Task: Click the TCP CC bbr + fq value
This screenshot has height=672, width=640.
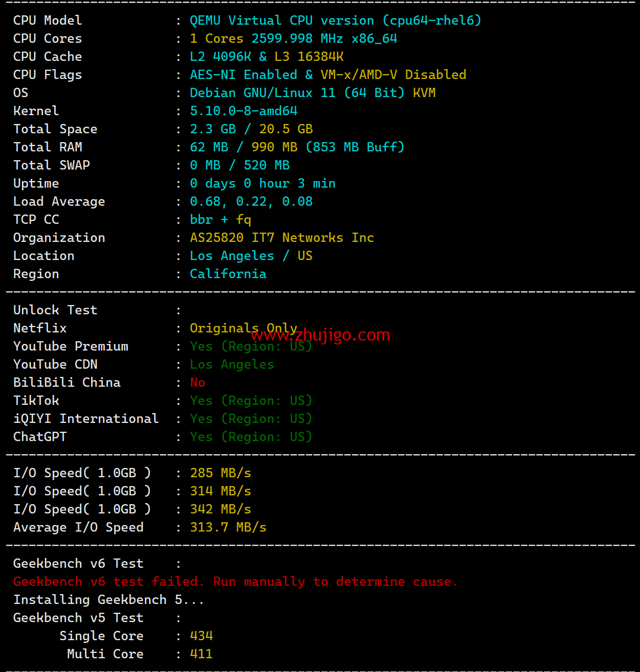Action: [x=220, y=220]
